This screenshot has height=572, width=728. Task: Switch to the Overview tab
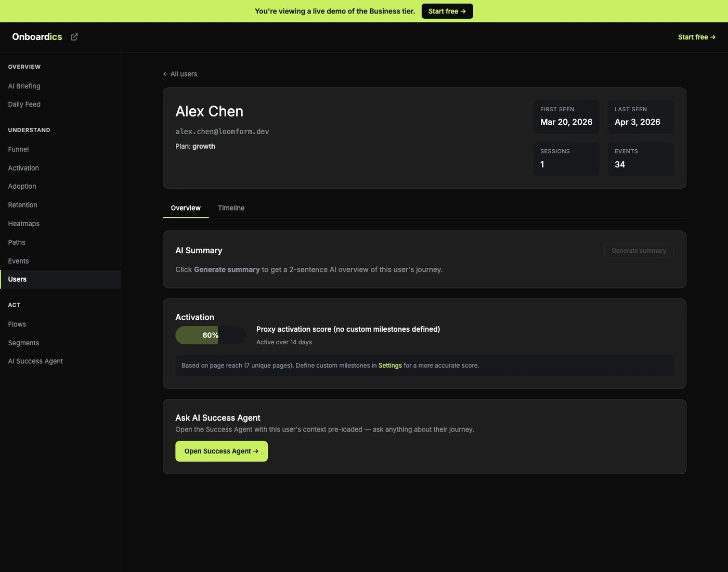click(x=186, y=208)
